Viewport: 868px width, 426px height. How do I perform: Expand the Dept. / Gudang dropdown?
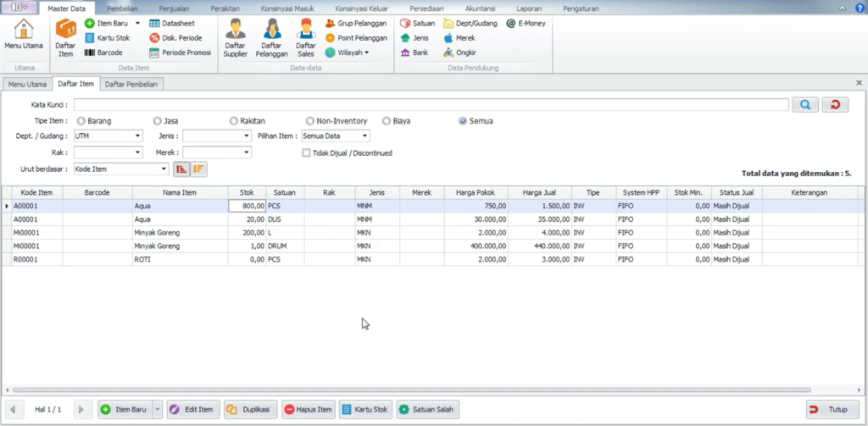(137, 136)
